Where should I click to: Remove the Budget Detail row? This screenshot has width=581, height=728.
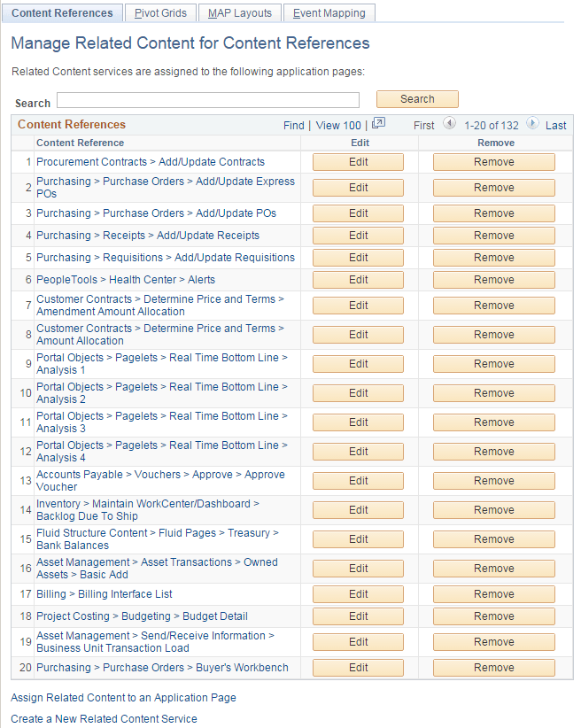[493, 616]
